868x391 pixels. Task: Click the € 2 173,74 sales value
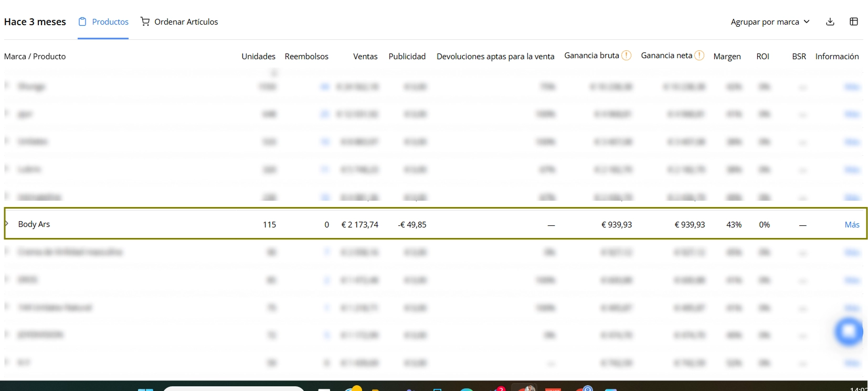point(359,224)
